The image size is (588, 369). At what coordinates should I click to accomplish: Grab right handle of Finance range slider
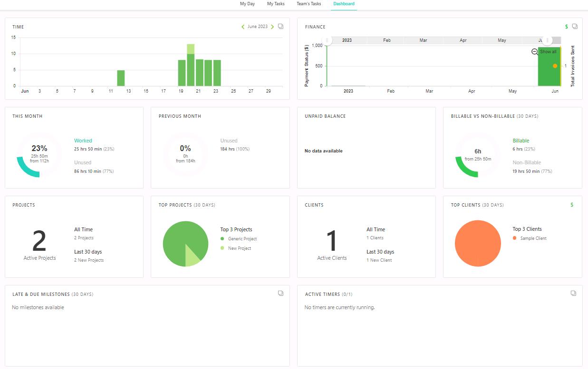(x=547, y=40)
